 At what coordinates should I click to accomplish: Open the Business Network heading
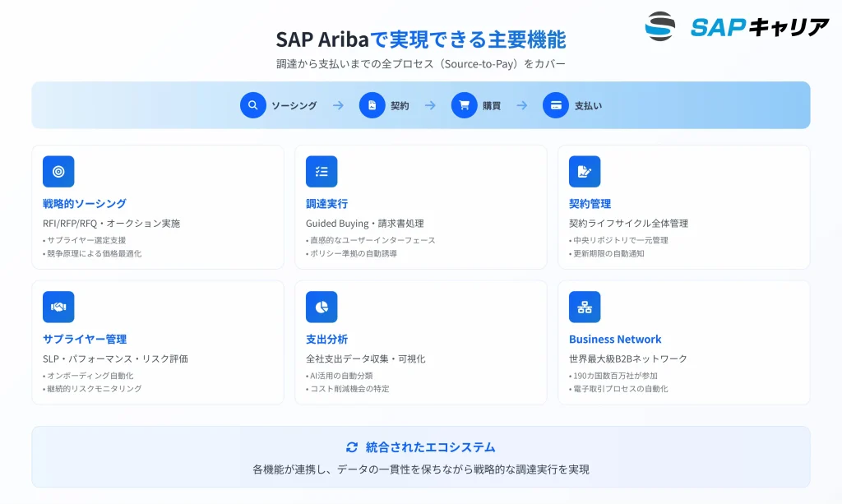coord(615,339)
